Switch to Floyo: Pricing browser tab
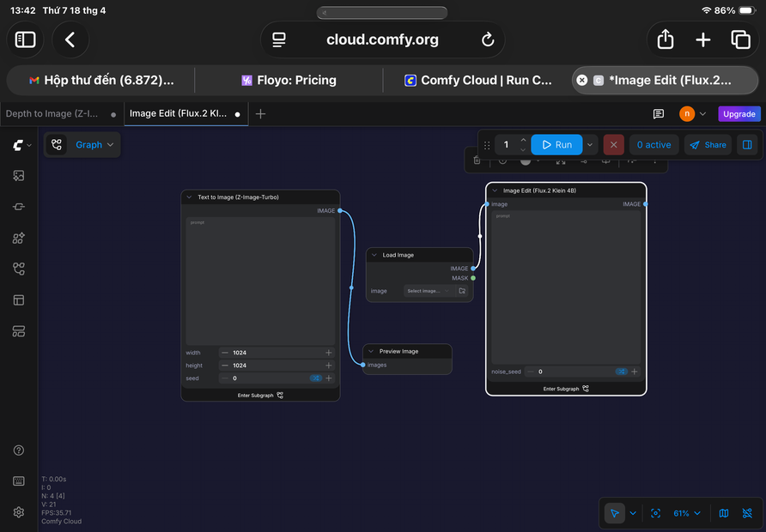The image size is (766, 532). tap(289, 80)
